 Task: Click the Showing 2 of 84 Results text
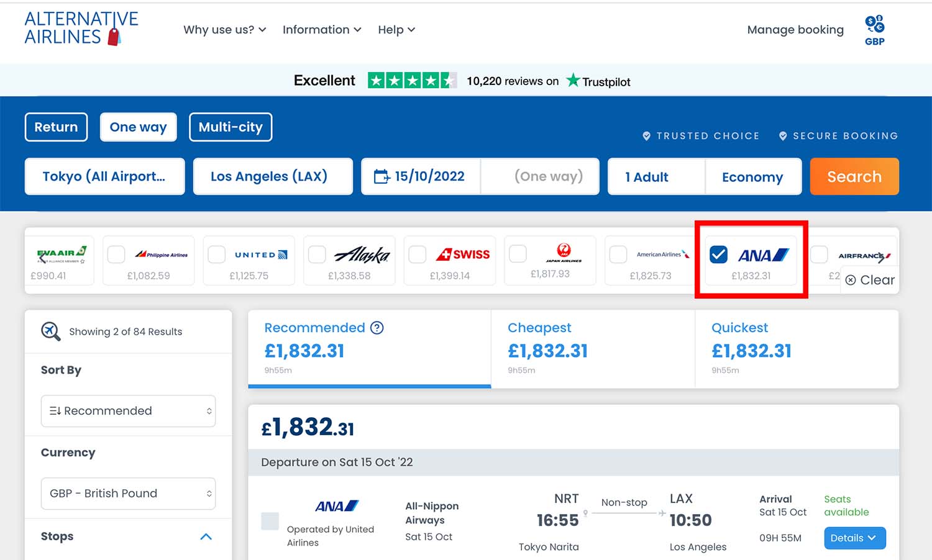click(126, 332)
